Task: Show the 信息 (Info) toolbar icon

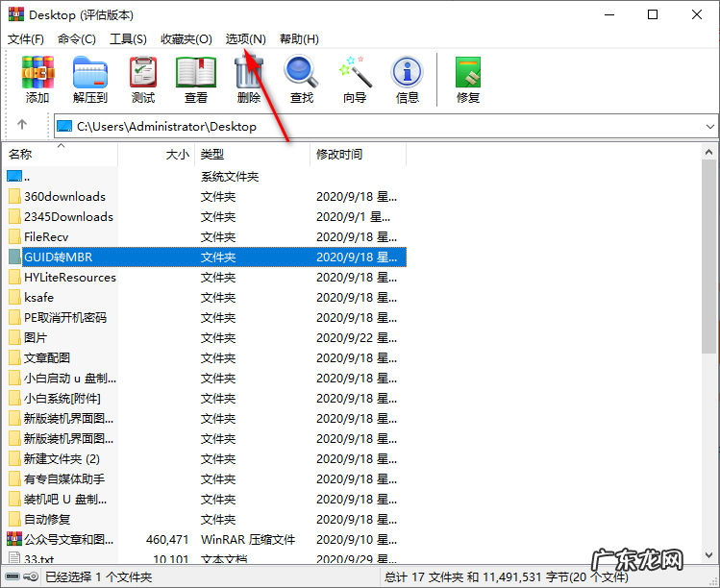Action: (407, 72)
